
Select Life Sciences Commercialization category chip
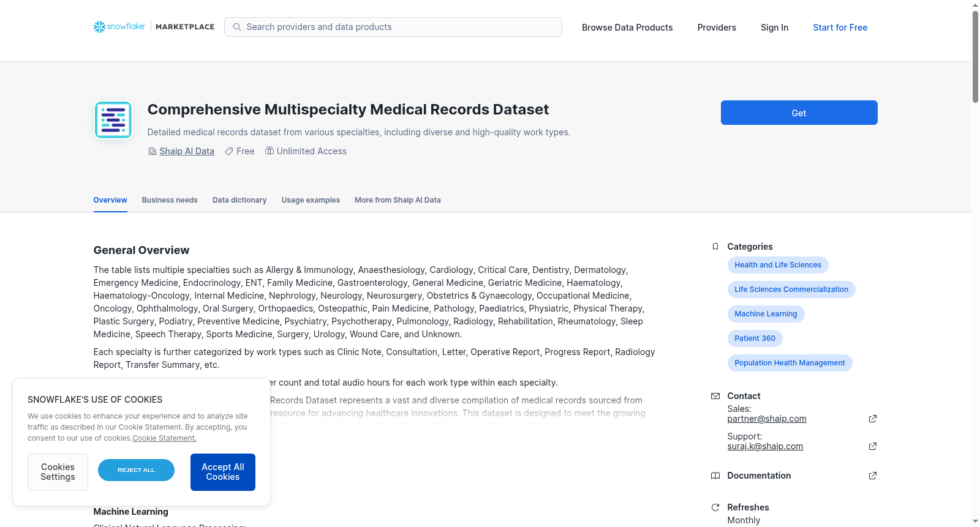pyautogui.click(x=791, y=290)
